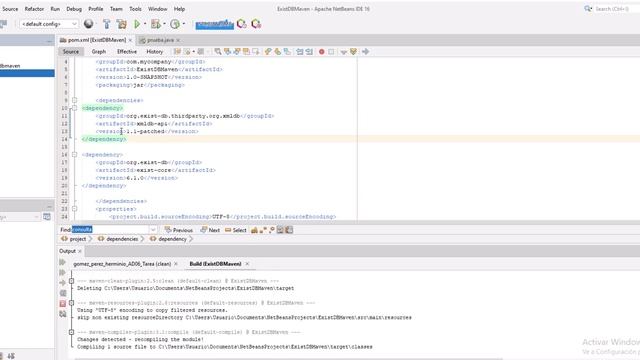The width and height of the screenshot is (640, 360).
Task: Switch to the History view tab
Action: [155, 52]
